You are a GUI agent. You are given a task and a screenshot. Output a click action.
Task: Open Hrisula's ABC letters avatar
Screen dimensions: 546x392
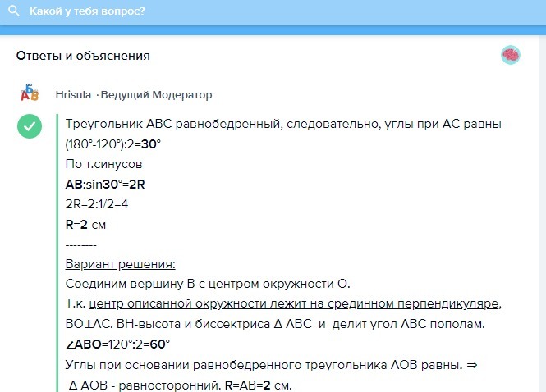tap(30, 93)
